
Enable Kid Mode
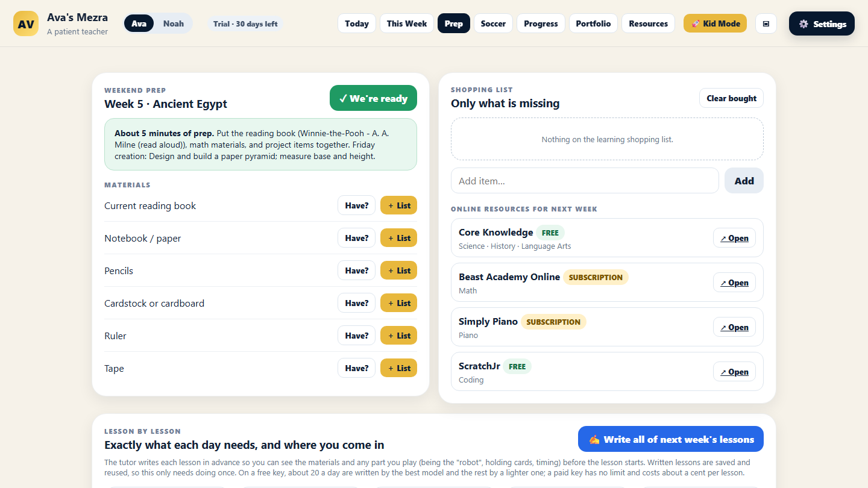[715, 23]
